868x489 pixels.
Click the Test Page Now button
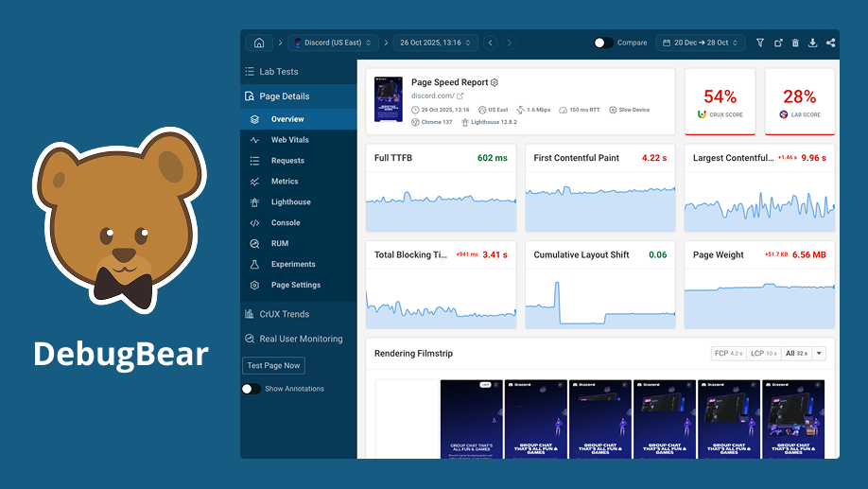pos(273,365)
